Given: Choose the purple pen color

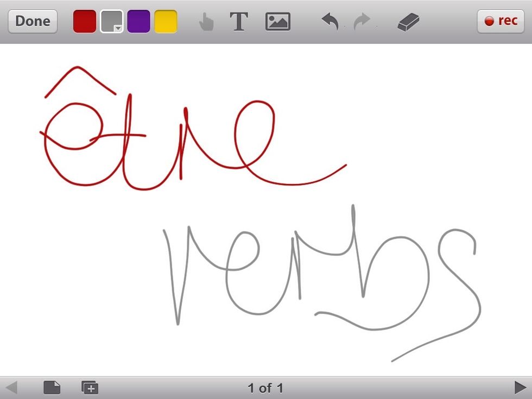Looking at the screenshot, I should (x=138, y=22).
